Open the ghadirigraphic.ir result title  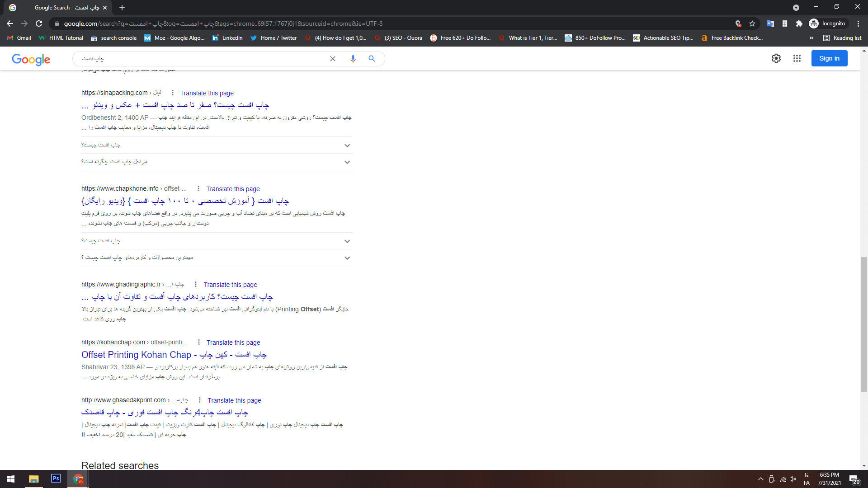pos(177,296)
